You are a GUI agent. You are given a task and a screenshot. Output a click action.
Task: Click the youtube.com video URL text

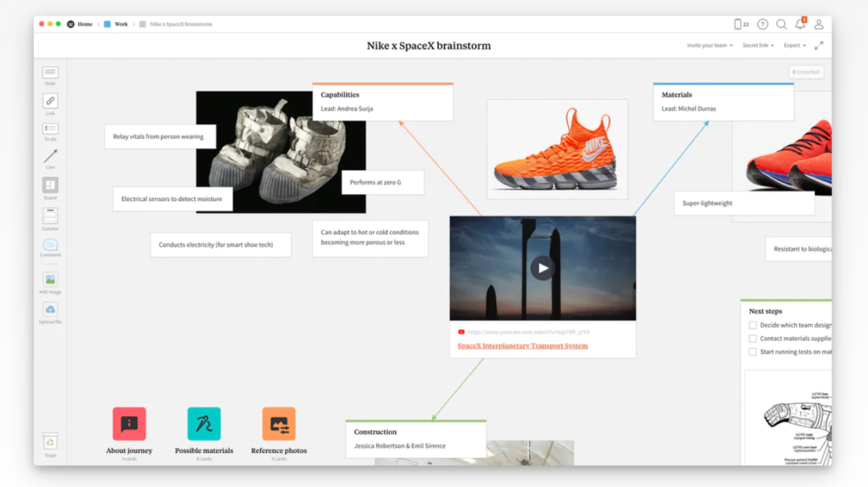click(x=529, y=332)
